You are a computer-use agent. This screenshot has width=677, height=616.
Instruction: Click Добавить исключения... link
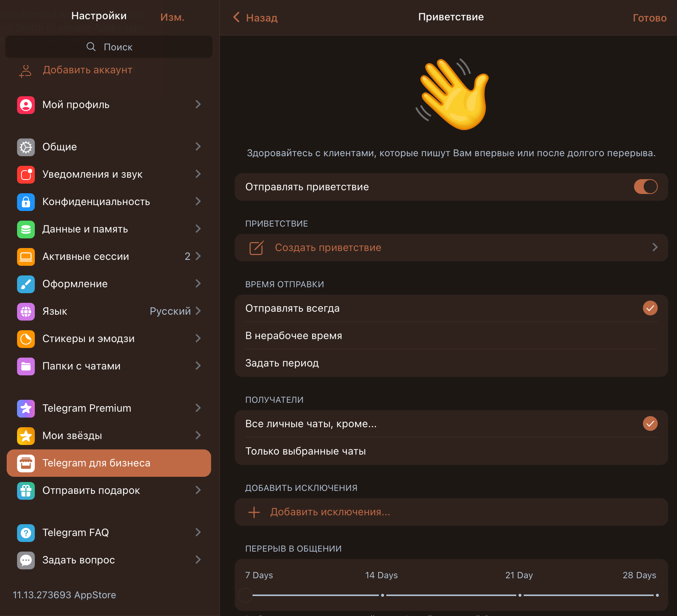pyautogui.click(x=330, y=512)
